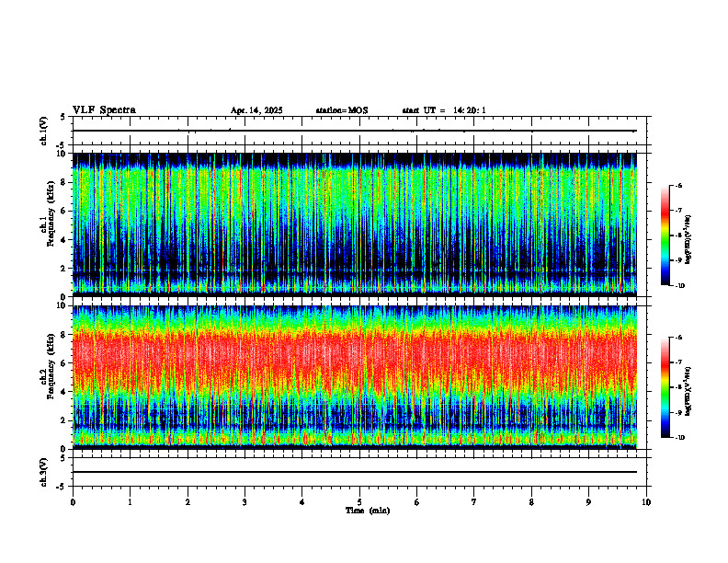Click the ch.2 spectrogram color bar

point(665,387)
